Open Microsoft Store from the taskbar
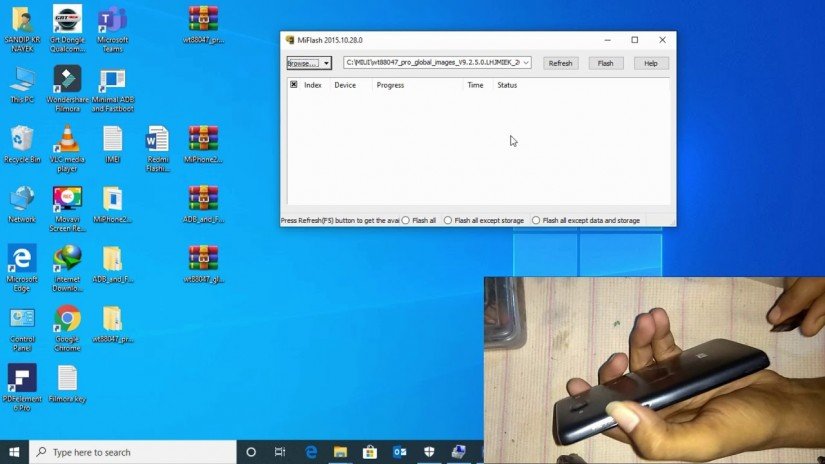 370,452
